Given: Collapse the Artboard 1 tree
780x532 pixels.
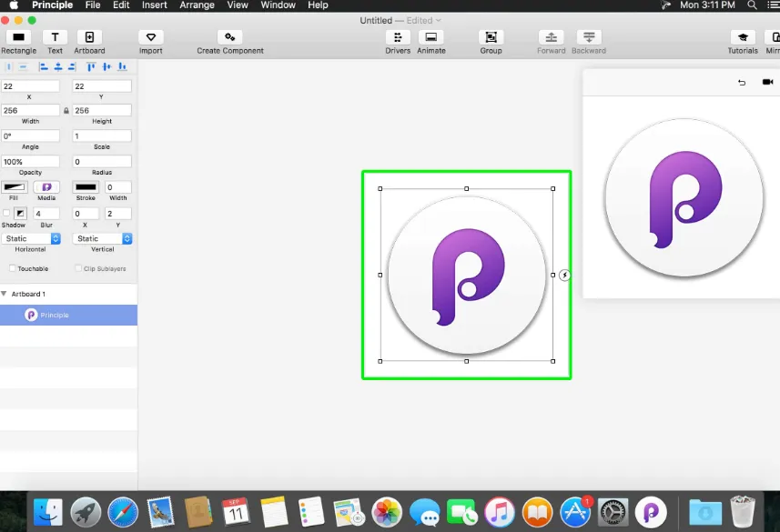Looking at the screenshot, I should point(4,294).
